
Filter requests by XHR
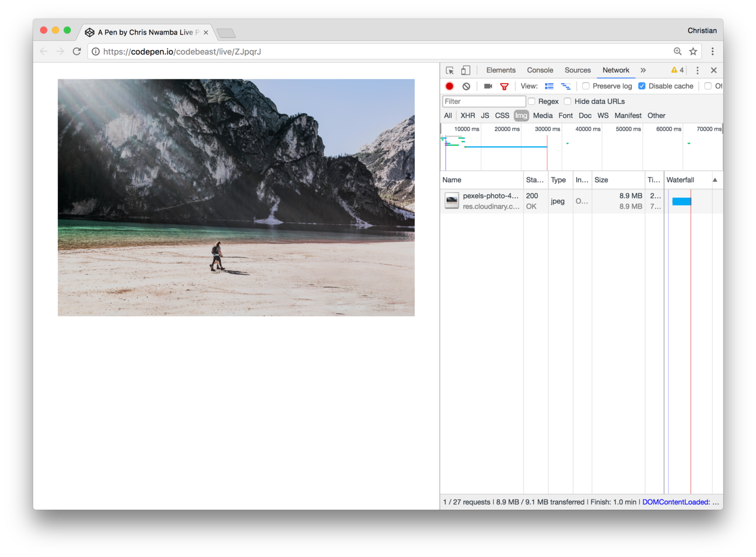(x=468, y=116)
